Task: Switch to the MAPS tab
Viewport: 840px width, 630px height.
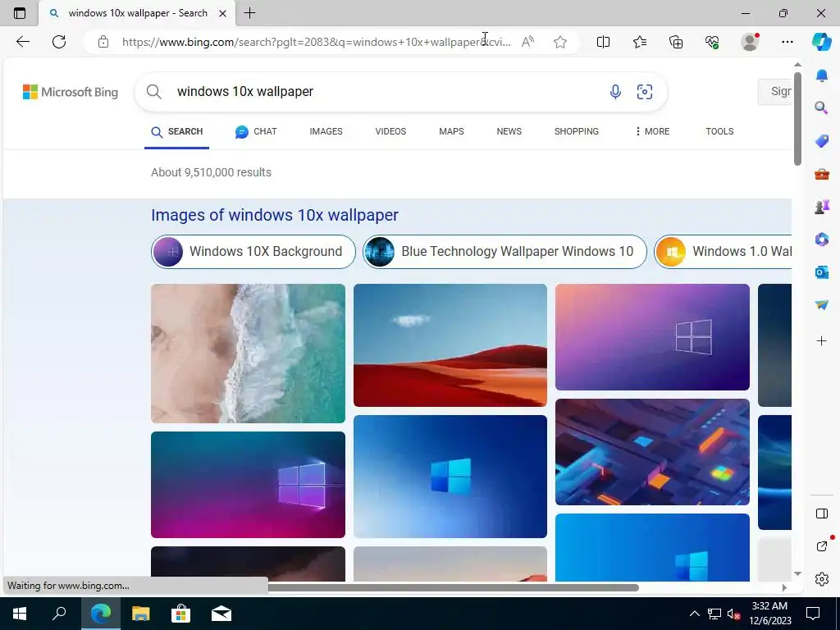Action: point(451,131)
